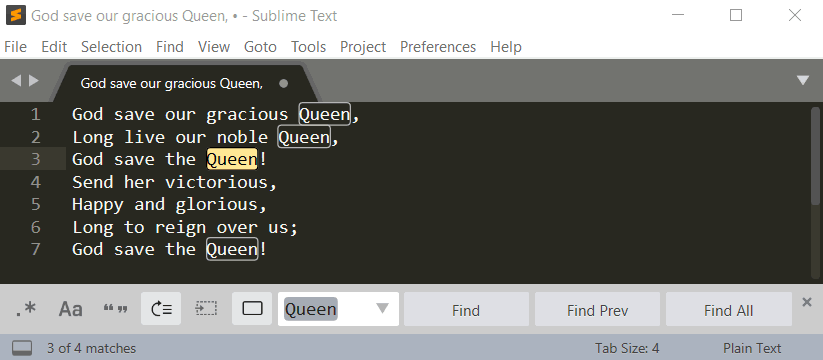
Task: Toggle case sensitive search option
Action: (70, 309)
